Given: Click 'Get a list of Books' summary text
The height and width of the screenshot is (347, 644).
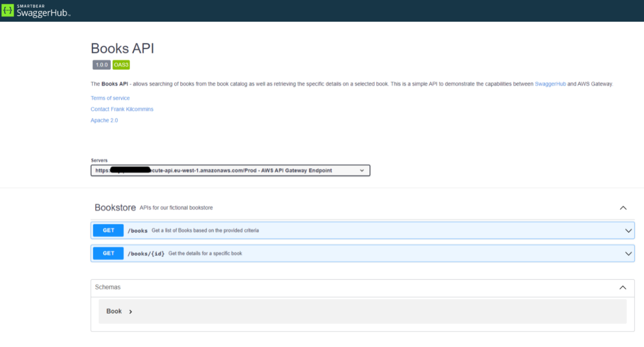Looking at the screenshot, I should (x=205, y=231).
